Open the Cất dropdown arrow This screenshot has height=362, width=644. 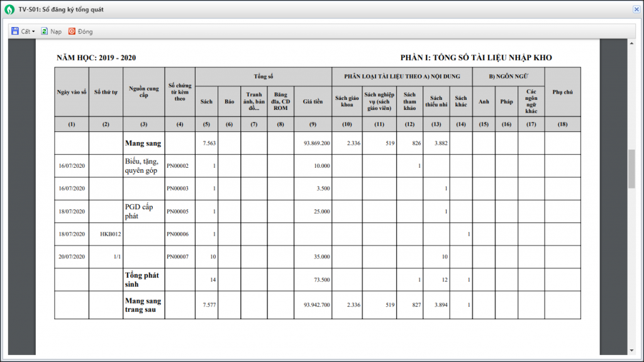pos(33,31)
